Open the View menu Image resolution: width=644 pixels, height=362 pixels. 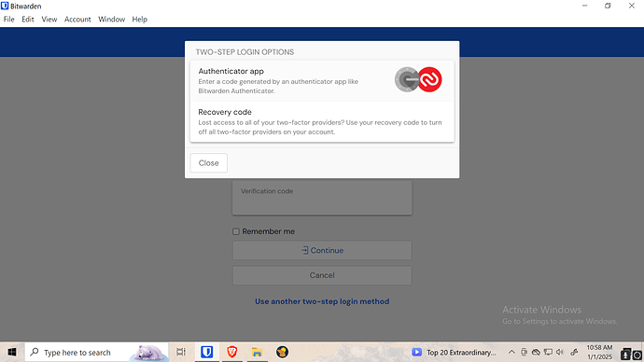[x=49, y=20]
